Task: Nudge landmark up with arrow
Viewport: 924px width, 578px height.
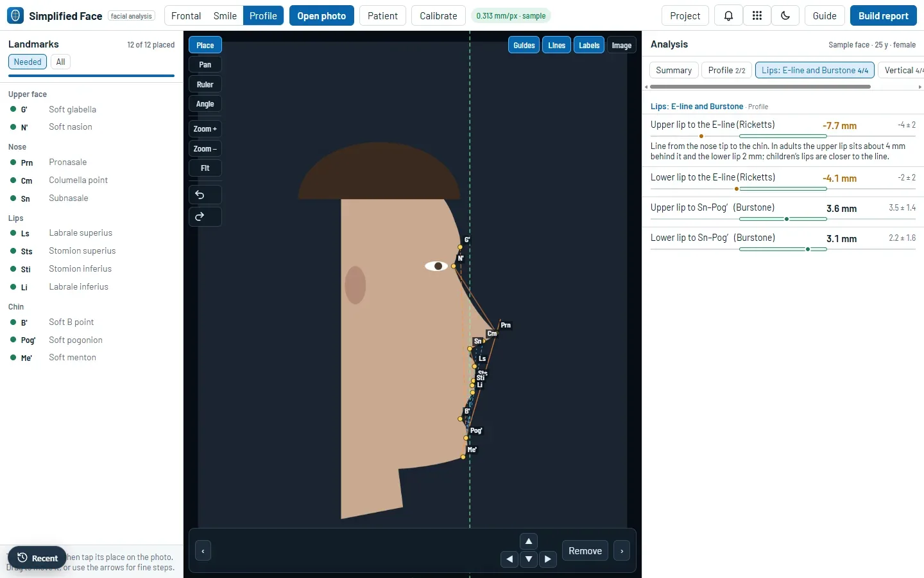Action: point(529,541)
